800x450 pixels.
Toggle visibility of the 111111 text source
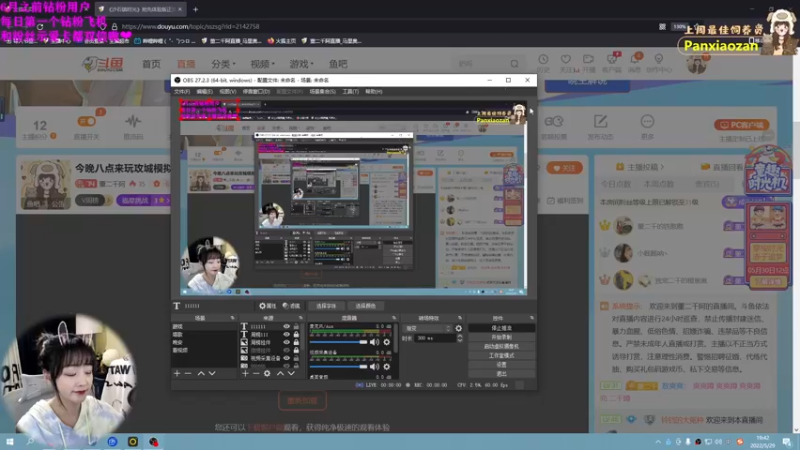point(286,327)
